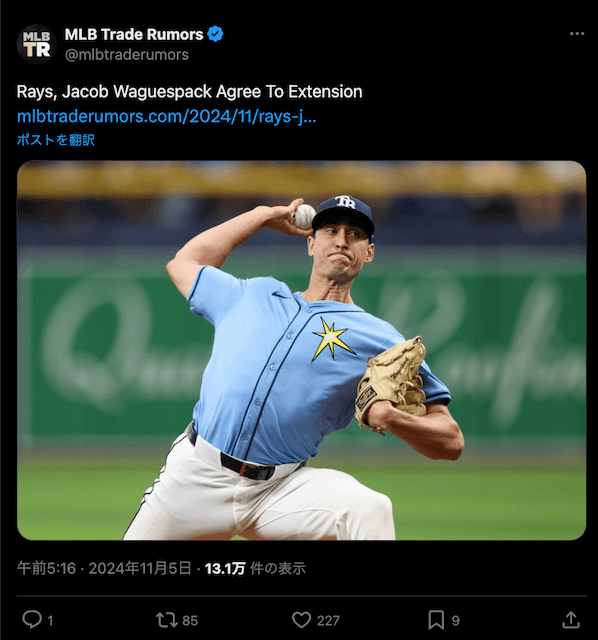Open the @mlbtraderumors handle link

127,55
